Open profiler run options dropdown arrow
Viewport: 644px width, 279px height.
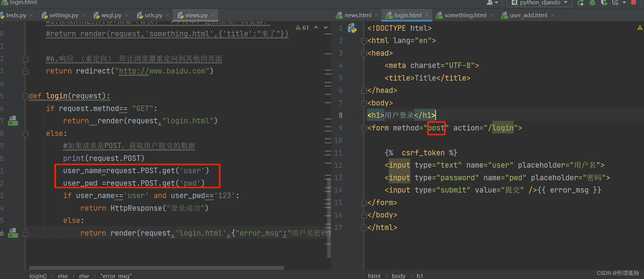coord(624,3)
